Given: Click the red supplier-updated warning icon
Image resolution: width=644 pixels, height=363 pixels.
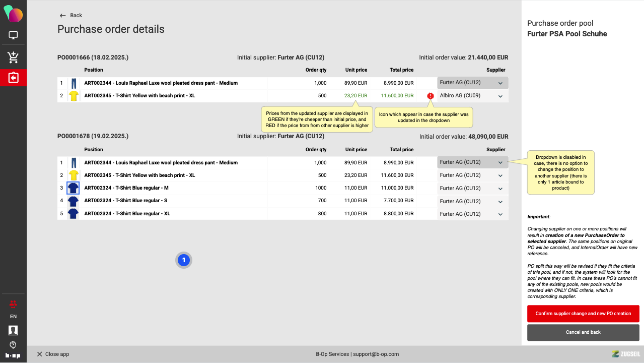Looking at the screenshot, I should [430, 96].
